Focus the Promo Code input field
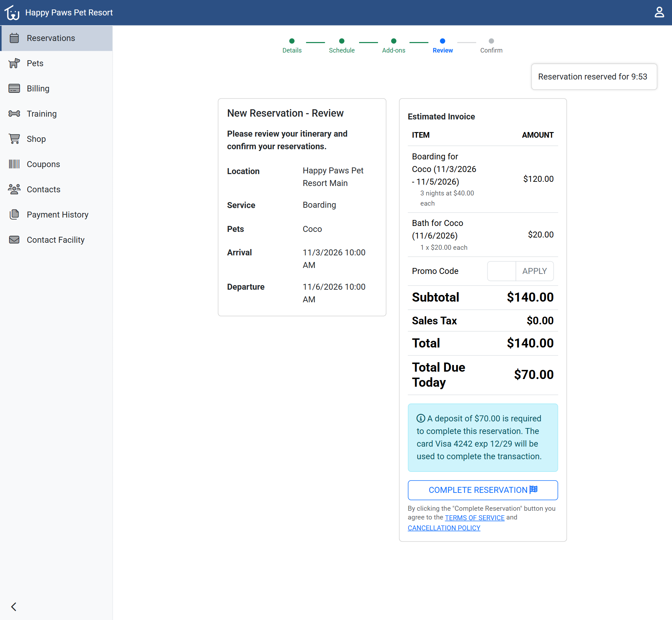The image size is (672, 620). (x=502, y=271)
